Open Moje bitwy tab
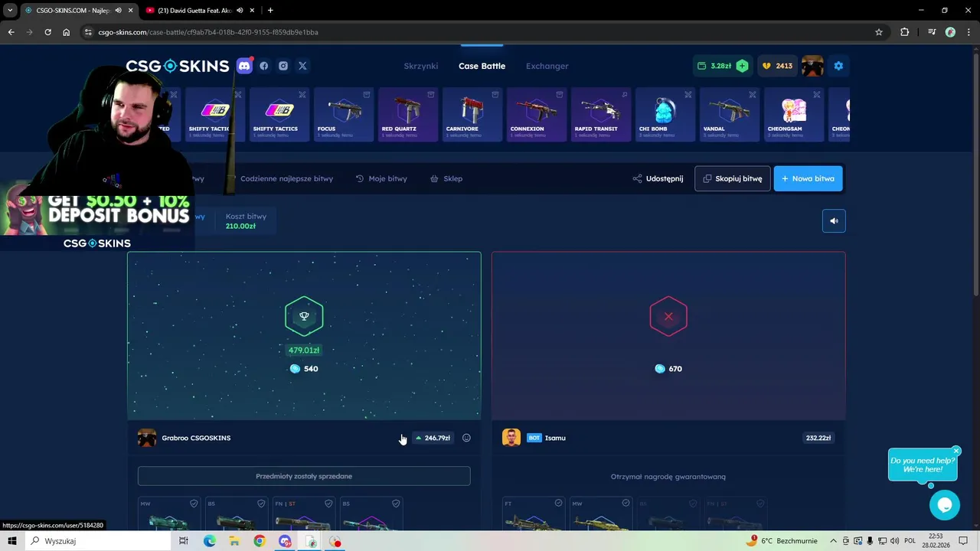Viewport: 980px width, 551px height. pyautogui.click(x=381, y=178)
